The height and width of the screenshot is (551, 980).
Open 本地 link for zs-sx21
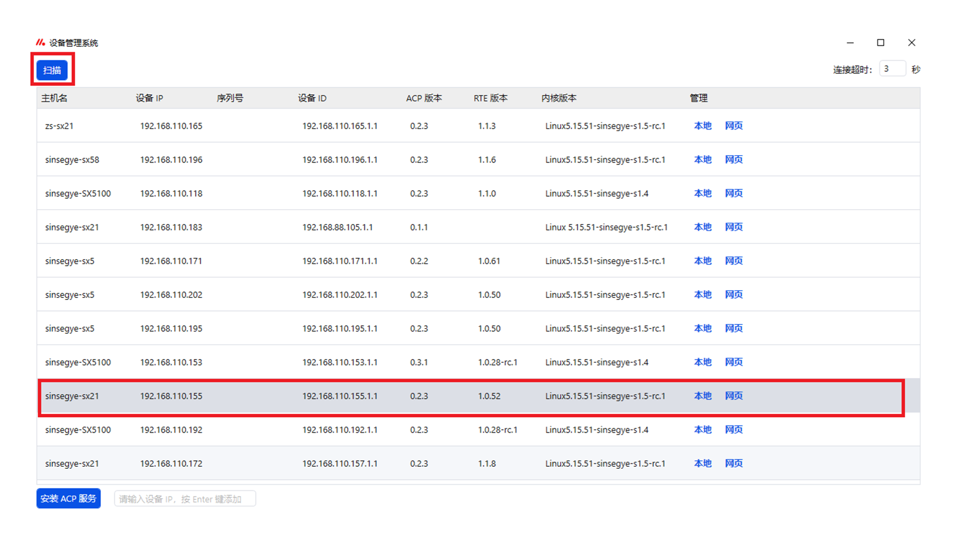click(702, 126)
